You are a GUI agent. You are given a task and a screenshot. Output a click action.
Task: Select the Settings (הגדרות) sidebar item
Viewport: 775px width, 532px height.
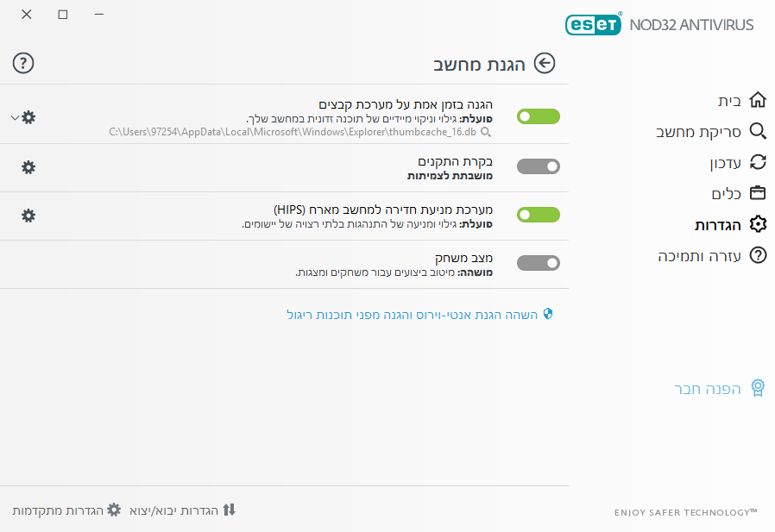(730, 224)
